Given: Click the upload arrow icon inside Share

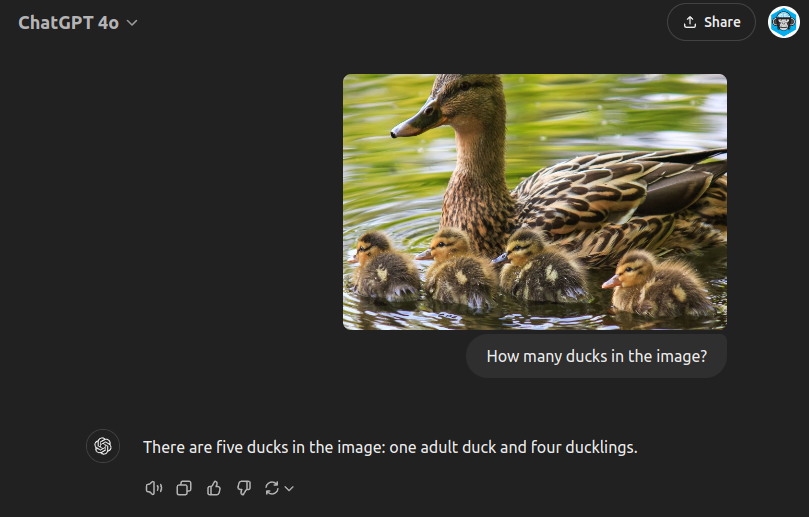Looking at the screenshot, I should (x=689, y=22).
